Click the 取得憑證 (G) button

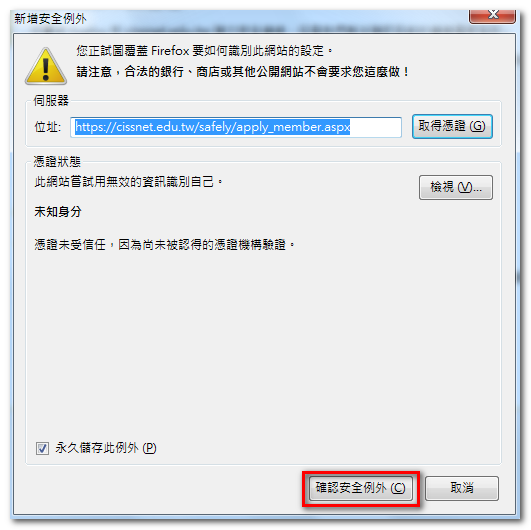point(452,126)
